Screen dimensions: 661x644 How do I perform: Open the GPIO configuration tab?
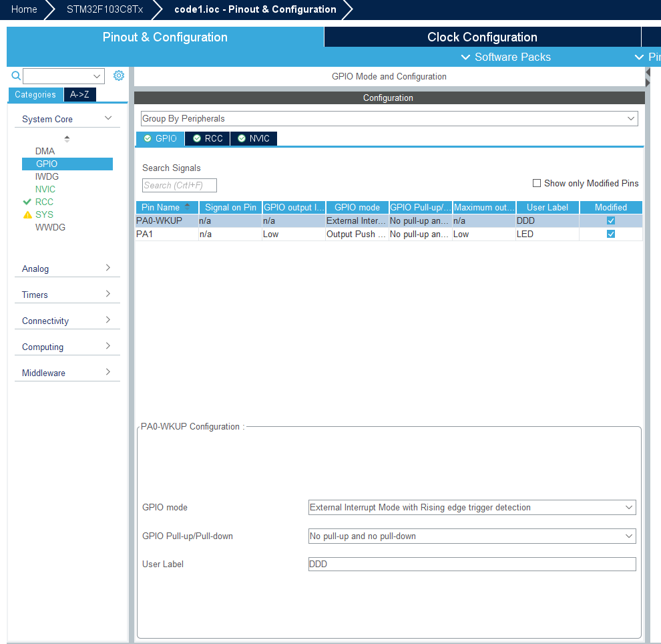(160, 138)
